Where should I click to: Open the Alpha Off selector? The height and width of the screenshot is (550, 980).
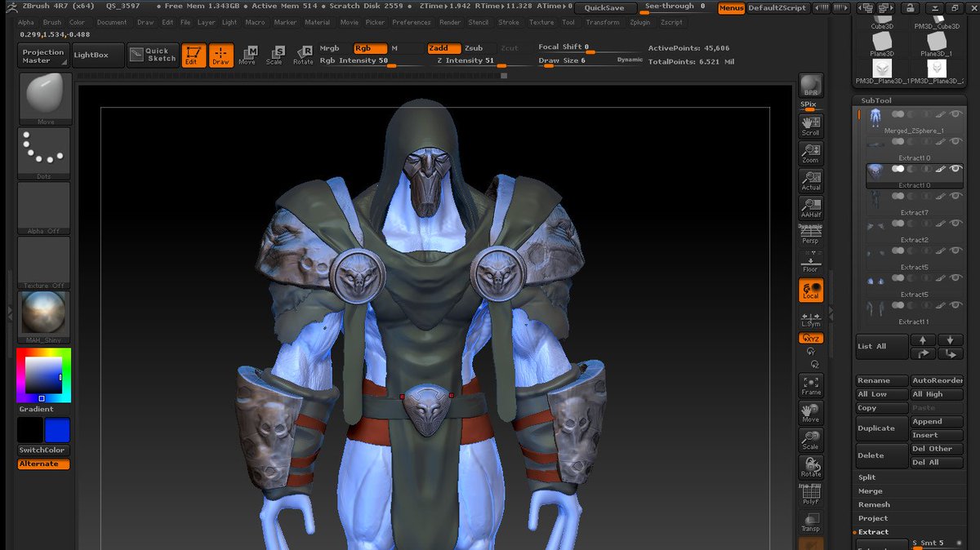pos(44,208)
